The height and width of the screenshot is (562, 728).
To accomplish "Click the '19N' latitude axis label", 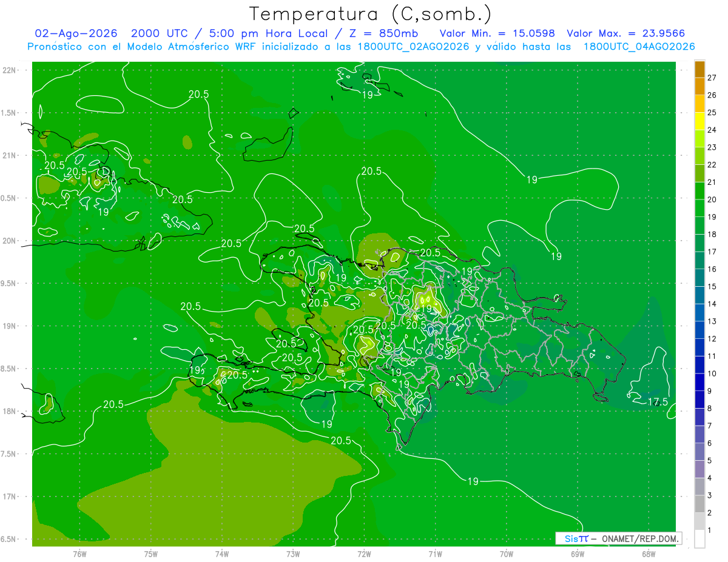I will (10, 326).
